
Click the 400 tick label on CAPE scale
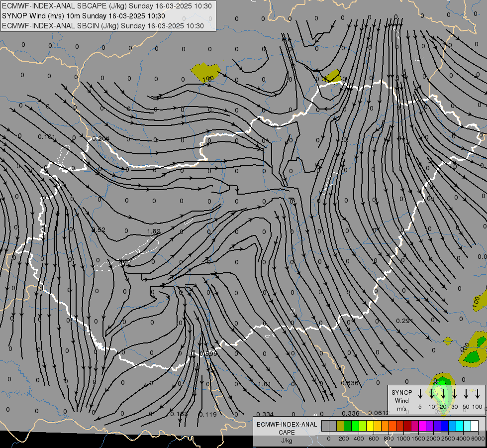click(x=359, y=439)
